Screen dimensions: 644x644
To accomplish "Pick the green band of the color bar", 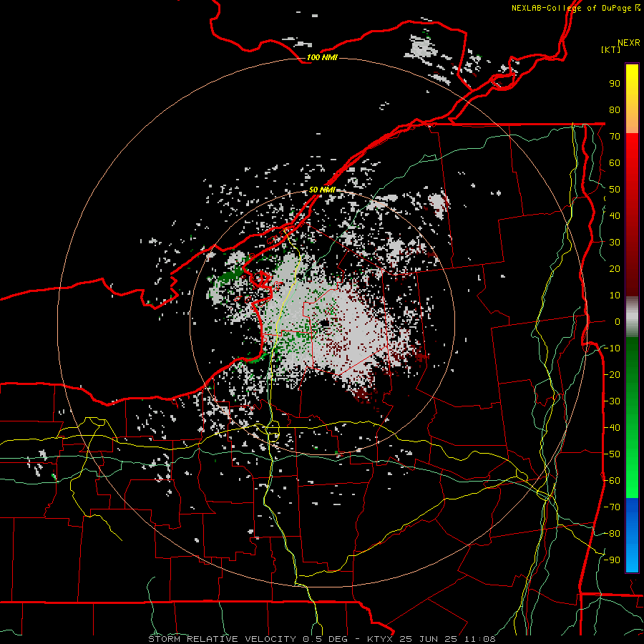I will [632, 417].
